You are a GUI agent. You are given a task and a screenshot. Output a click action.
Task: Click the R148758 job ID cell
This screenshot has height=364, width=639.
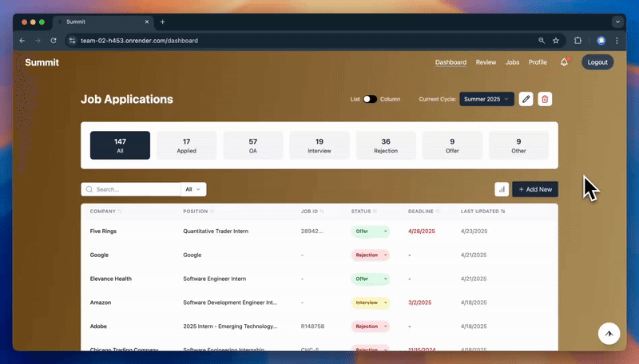[312, 326]
